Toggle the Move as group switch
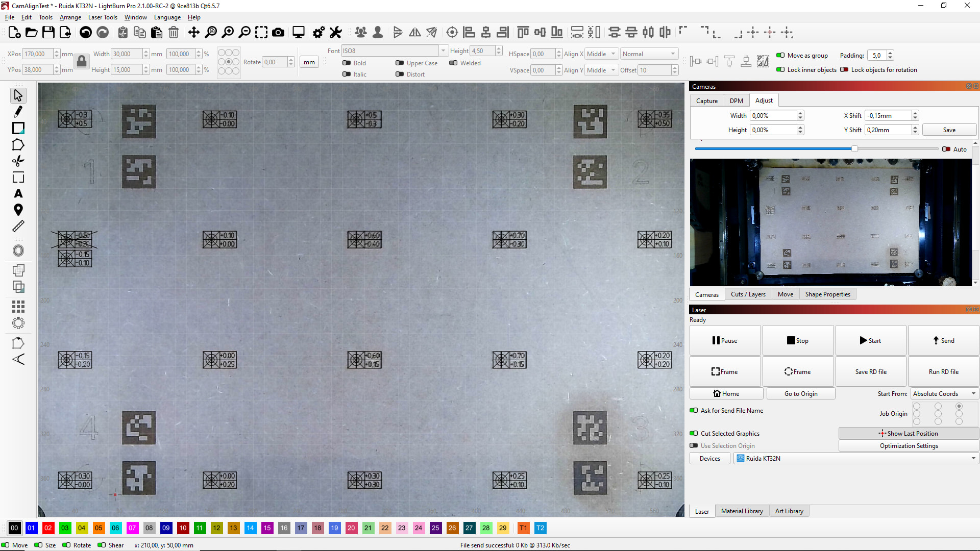The width and height of the screenshot is (980, 551). tap(780, 55)
